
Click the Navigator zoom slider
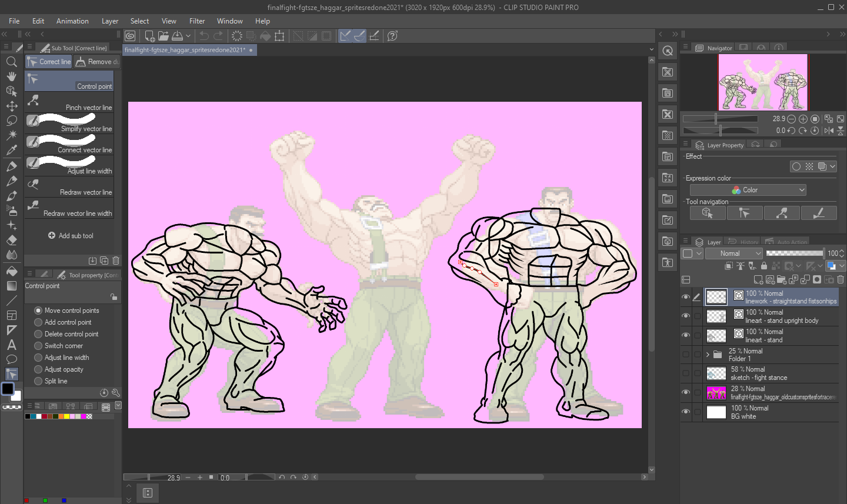click(721, 119)
